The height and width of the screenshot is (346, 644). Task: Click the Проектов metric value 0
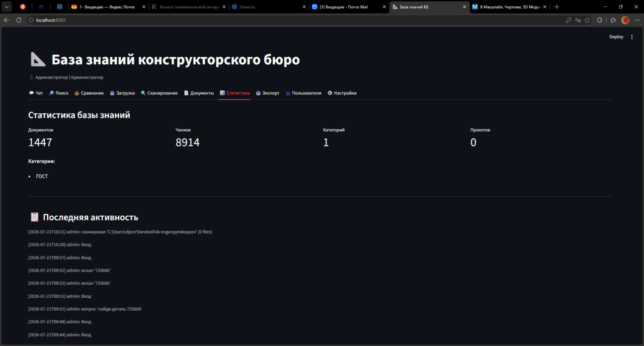coord(473,142)
